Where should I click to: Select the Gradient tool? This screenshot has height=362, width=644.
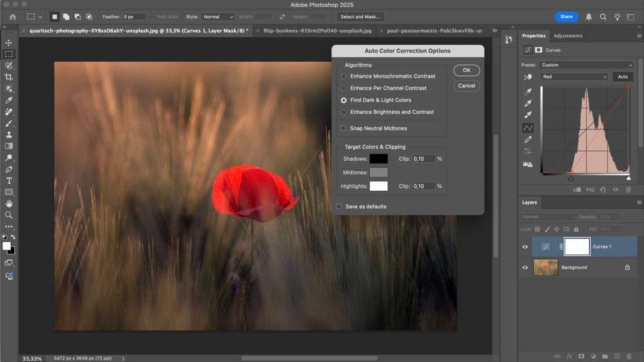[x=9, y=146]
